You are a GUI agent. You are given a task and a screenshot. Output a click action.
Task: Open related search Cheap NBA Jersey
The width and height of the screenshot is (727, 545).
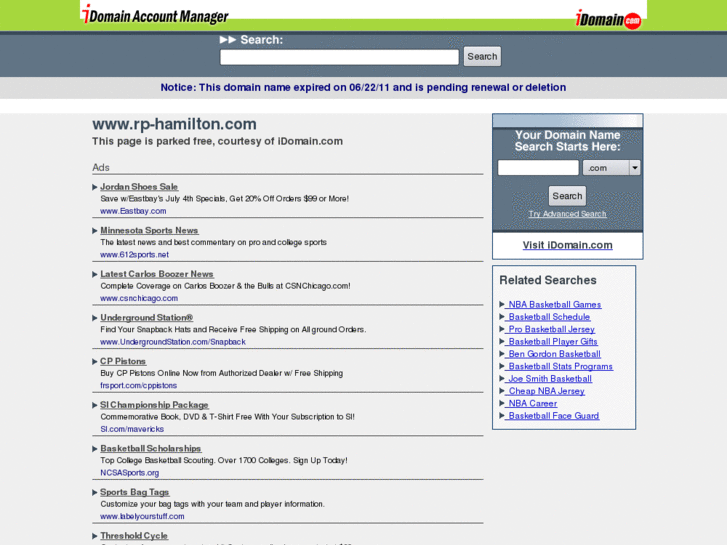click(545, 391)
